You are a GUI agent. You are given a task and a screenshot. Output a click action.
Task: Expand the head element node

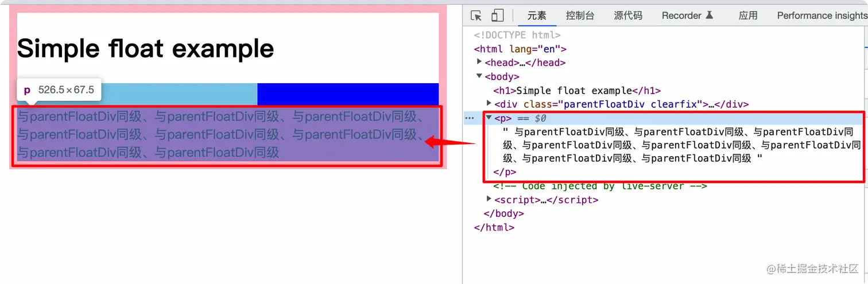click(480, 63)
